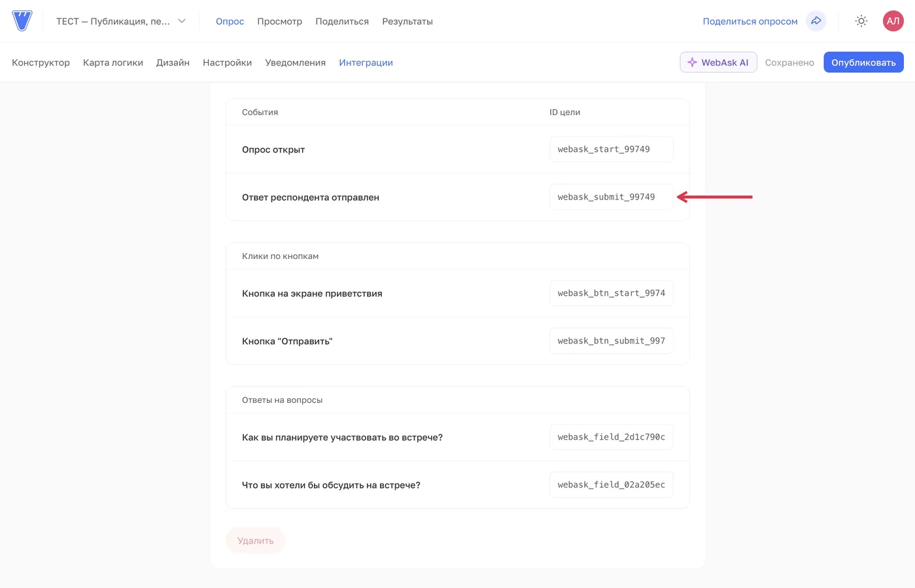Click "Как вы планируете участвовать во встрече?" label
Image resolution: width=915 pixels, height=588 pixels.
click(x=342, y=438)
